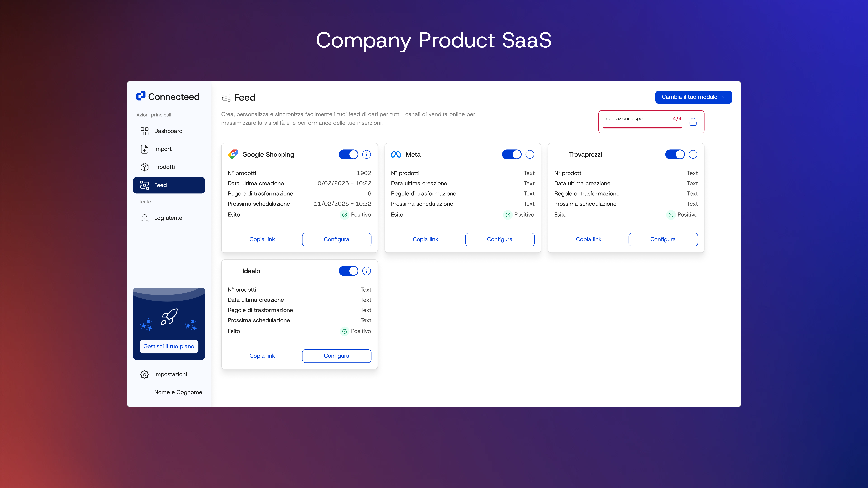This screenshot has width=868, height=488.
Task: Copy the Trovaprezzi feed link
Action: (589, 239)
